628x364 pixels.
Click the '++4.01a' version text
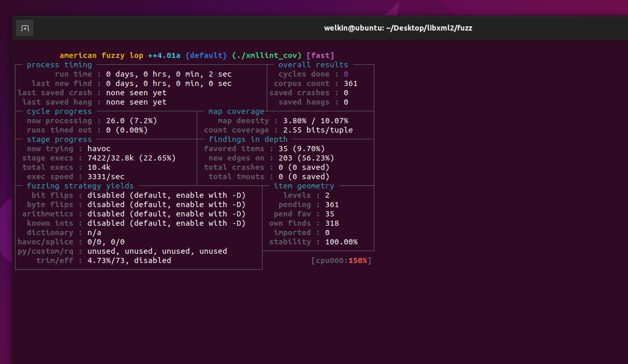coord(164,55)
